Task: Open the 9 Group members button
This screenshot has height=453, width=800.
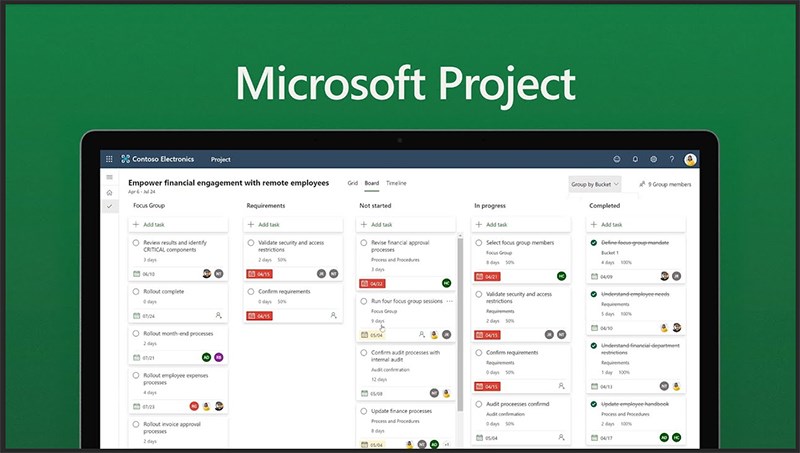Action: (x=665, y=184)
